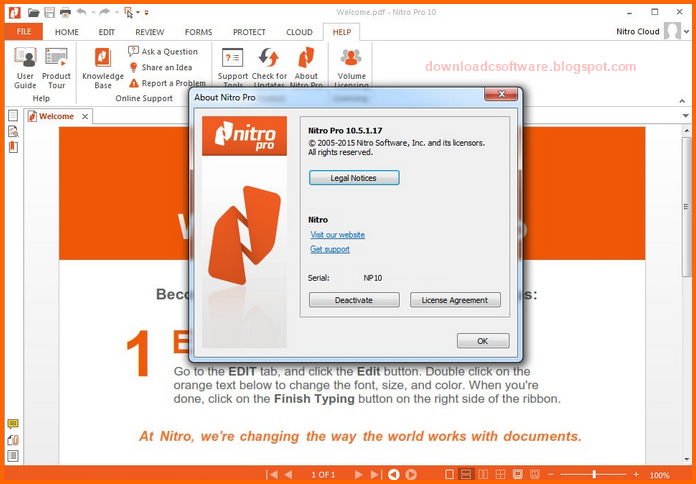Switch to Facing continuous view

click(x=500, y=474)
